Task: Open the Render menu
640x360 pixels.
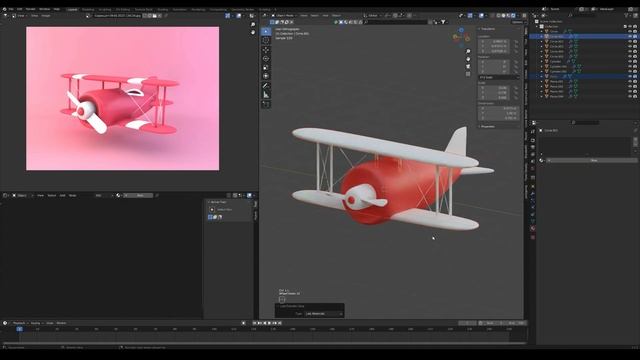Action: (31, 9)
